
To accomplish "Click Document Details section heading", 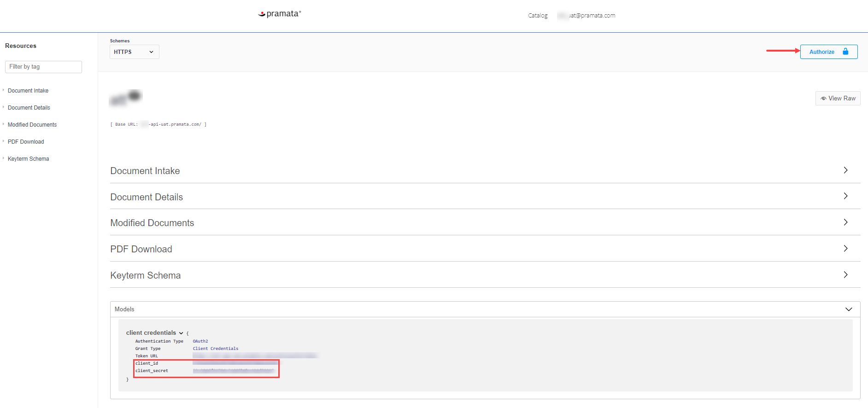I will pyautogui.click(x=147, y=197).
